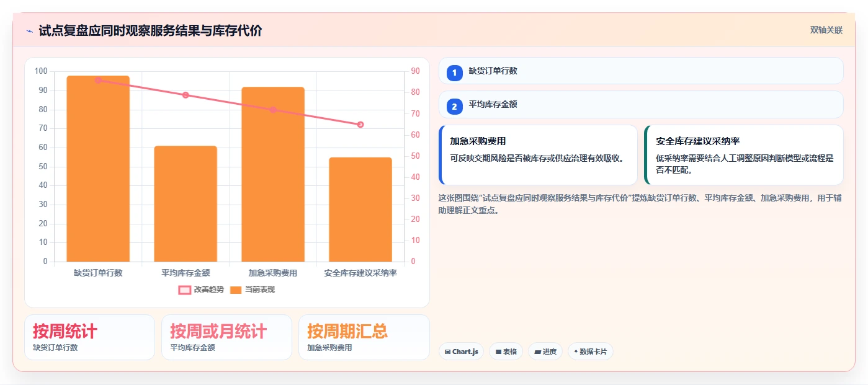Click the trend line point above 安全库存建议采纳率
The height and width of the screenshot is (385, 868).
(x=360, y=125)
